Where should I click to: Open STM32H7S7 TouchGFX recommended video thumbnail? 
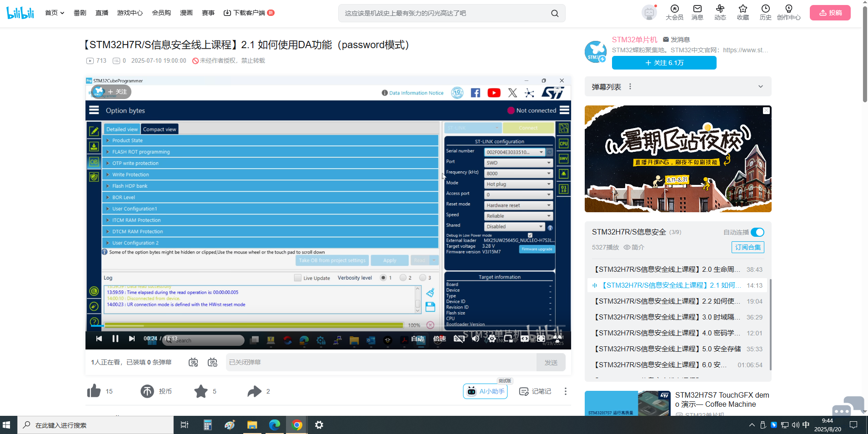pos(627,404)
